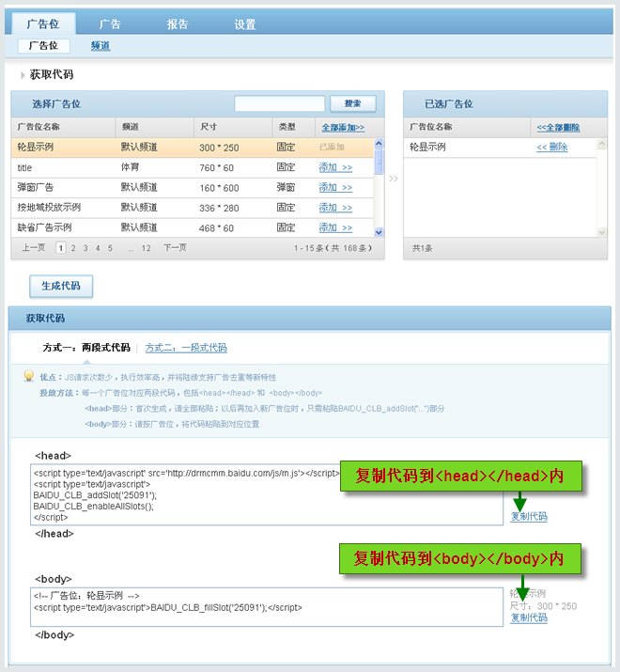620x672 pixels.
Task: Click 轮显示例 in selected list
Action: [x=427, y=148]
